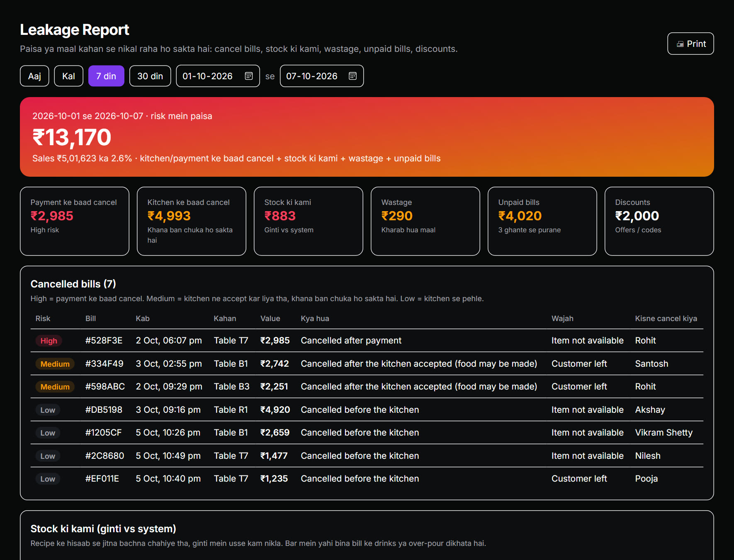Screen dimensions: 734x560
Task: Select bill number #1205CF
Action: (103, 433)
